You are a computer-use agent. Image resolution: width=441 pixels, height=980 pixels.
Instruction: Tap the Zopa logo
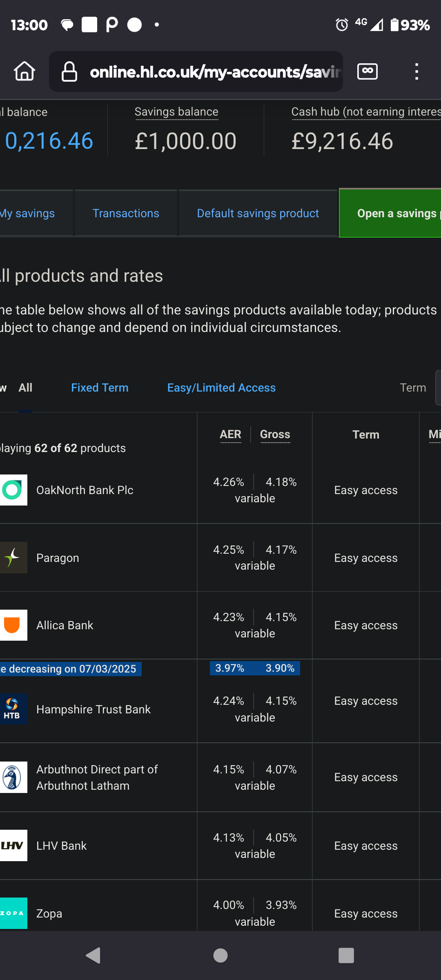click(13, 913)
